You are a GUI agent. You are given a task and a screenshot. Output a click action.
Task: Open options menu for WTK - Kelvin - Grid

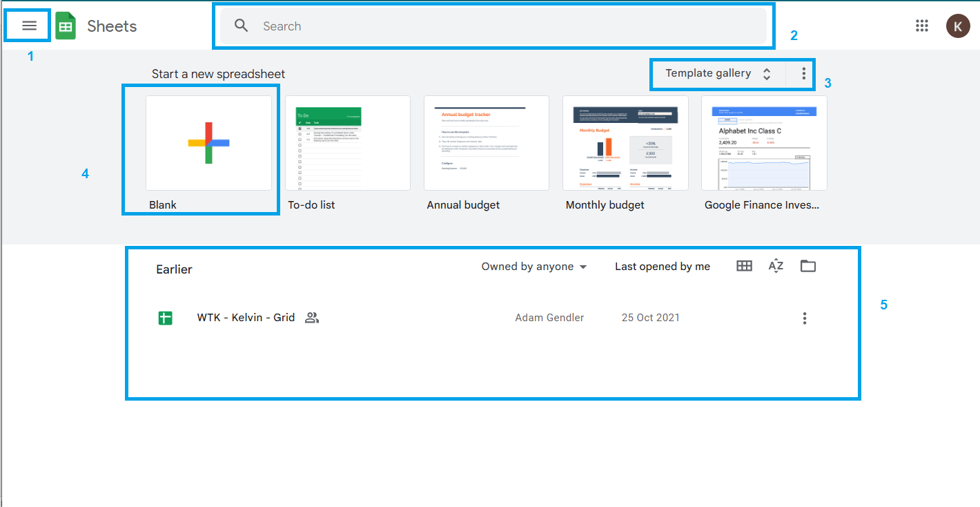pyautogui.click(x=804, y=318)
